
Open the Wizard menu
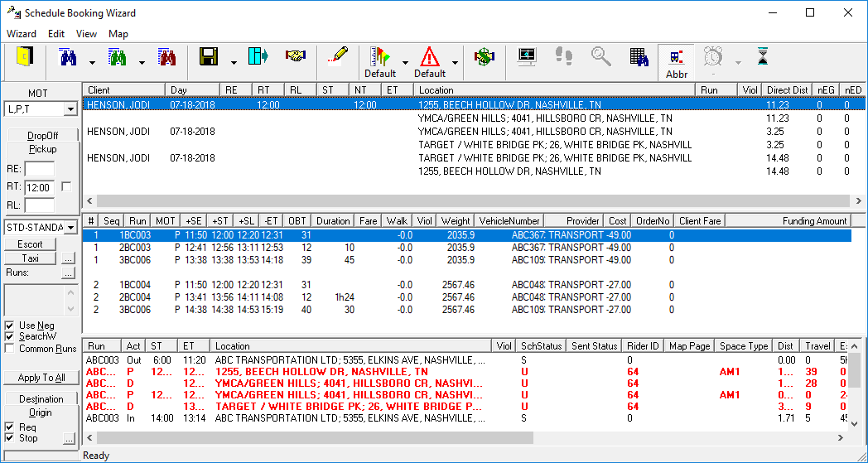(x=22, y=34)
